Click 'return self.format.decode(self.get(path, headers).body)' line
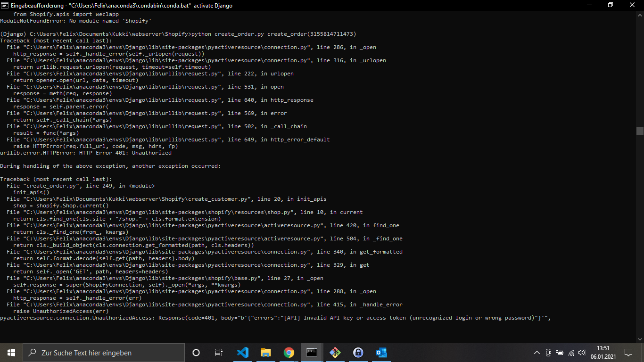This screenshot has height=362, width=644. pos(104,258)
